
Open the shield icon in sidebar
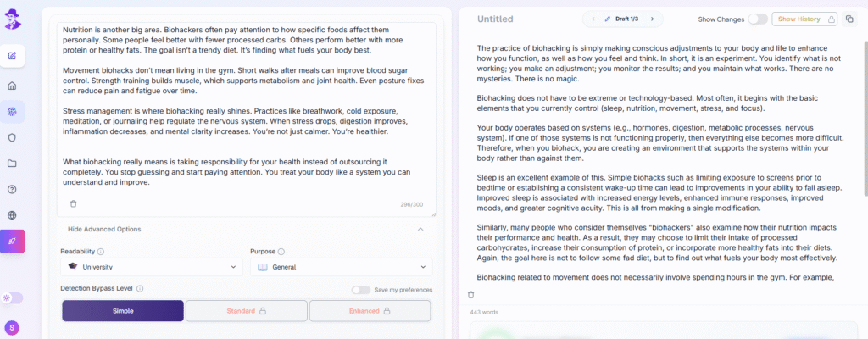[x=13, y=137]
